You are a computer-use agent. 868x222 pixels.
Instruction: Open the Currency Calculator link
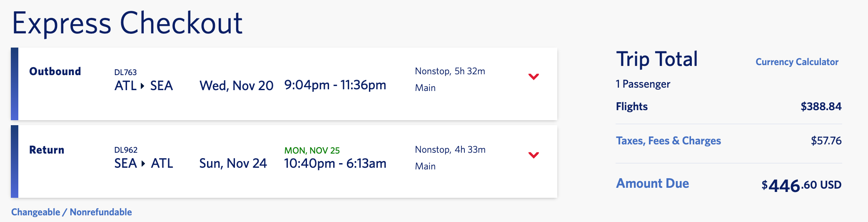pyautogui.click(x=797, y=62)
